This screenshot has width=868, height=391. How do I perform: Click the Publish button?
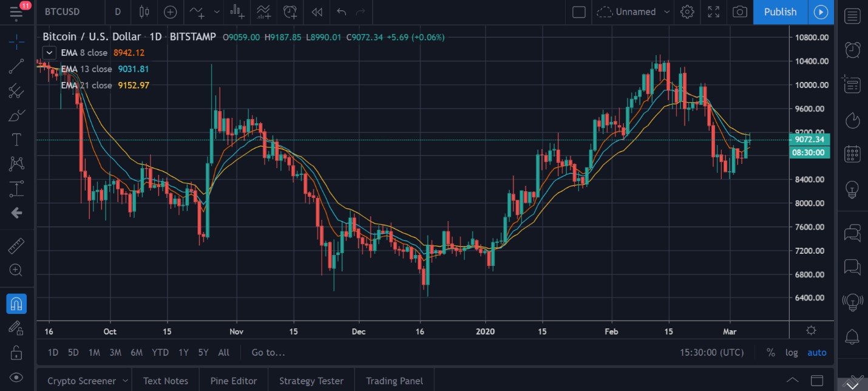780,12
